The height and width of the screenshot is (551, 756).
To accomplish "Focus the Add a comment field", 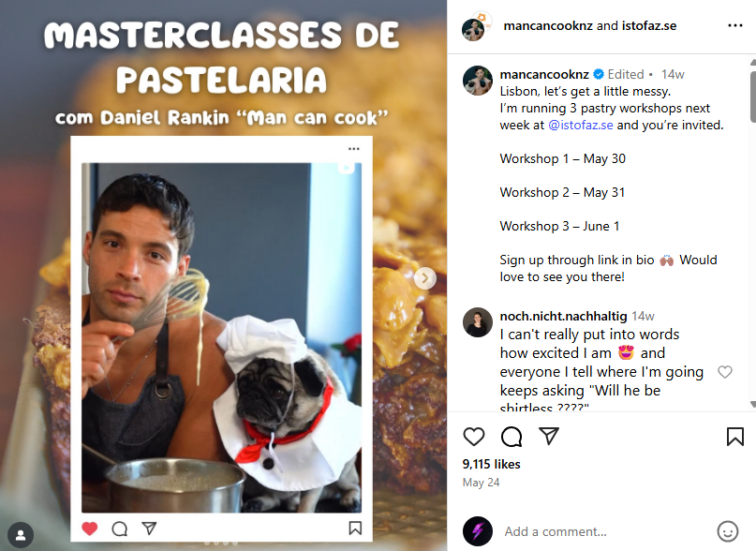I will pyautogui.click(x=605, y=531).
